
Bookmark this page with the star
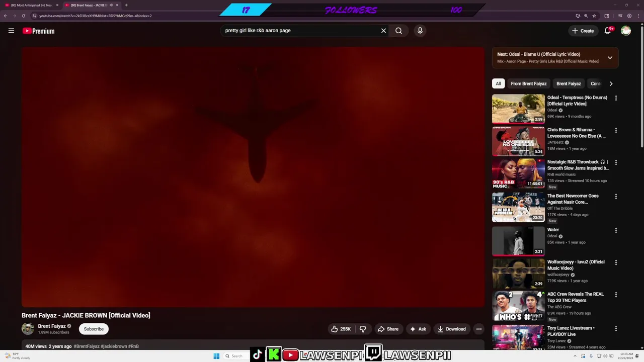[594, 16]
